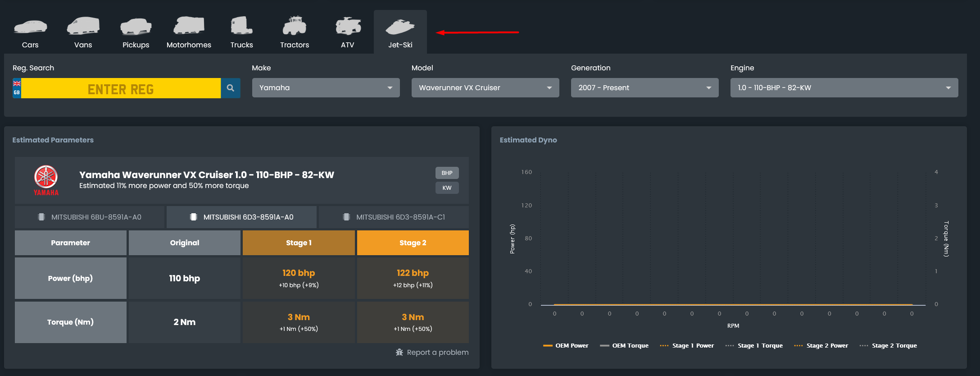Select the Jet-Ski vehicle icon
Image resolution: width=980 pixels, height=376 pixels.
pos(400,27)
